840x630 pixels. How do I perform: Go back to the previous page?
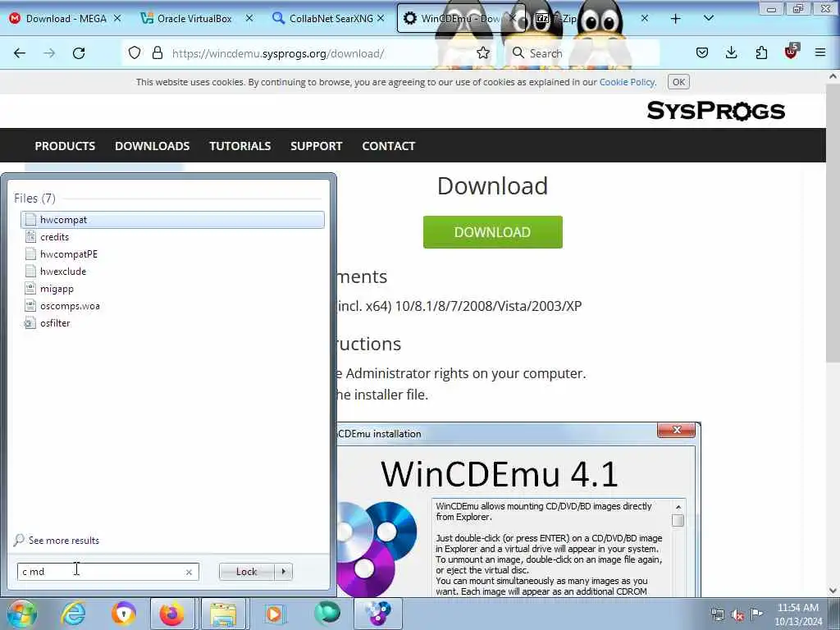pos(20,53)
